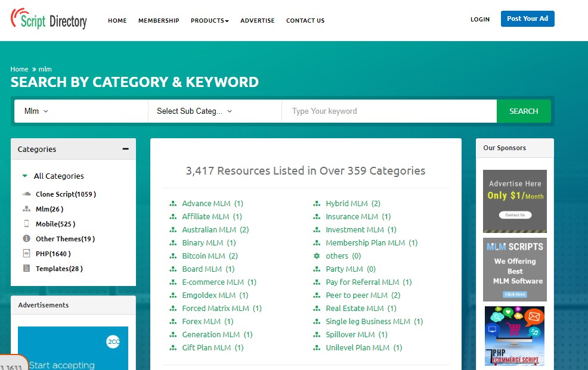This screenshot has width=588, height=370.
Task: Open the CONTACT US page
Action: click(305, 20)
